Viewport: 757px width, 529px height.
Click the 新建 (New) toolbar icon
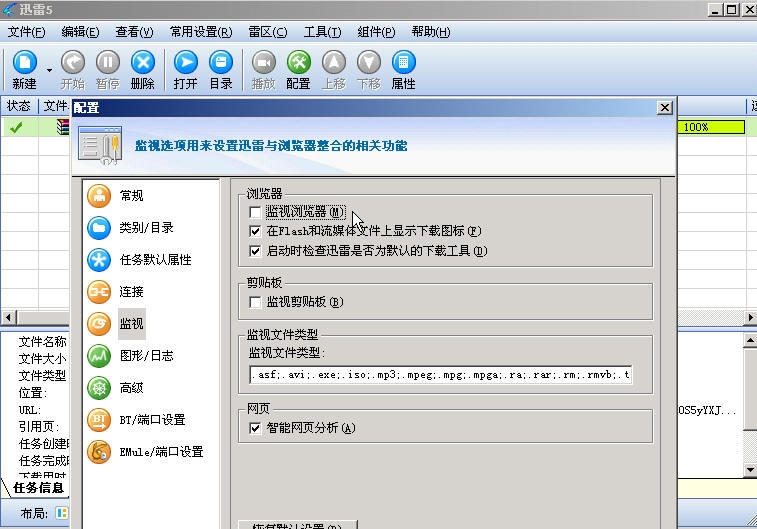point(25,63)
